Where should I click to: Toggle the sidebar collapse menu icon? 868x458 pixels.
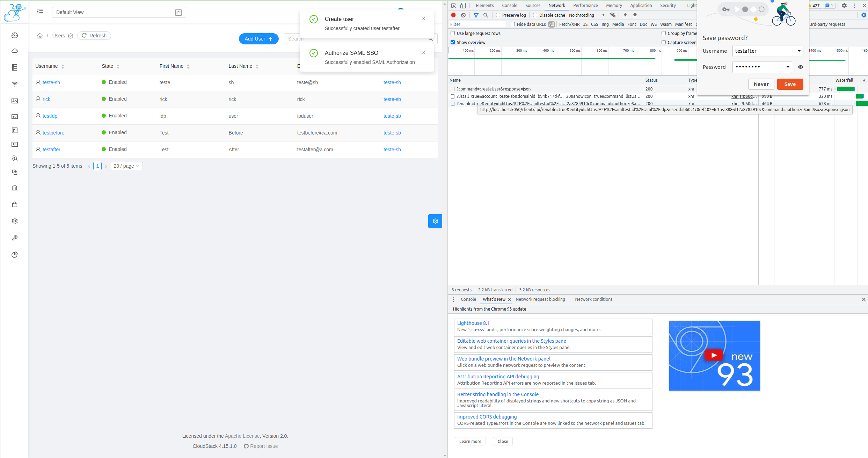[40, 12]
